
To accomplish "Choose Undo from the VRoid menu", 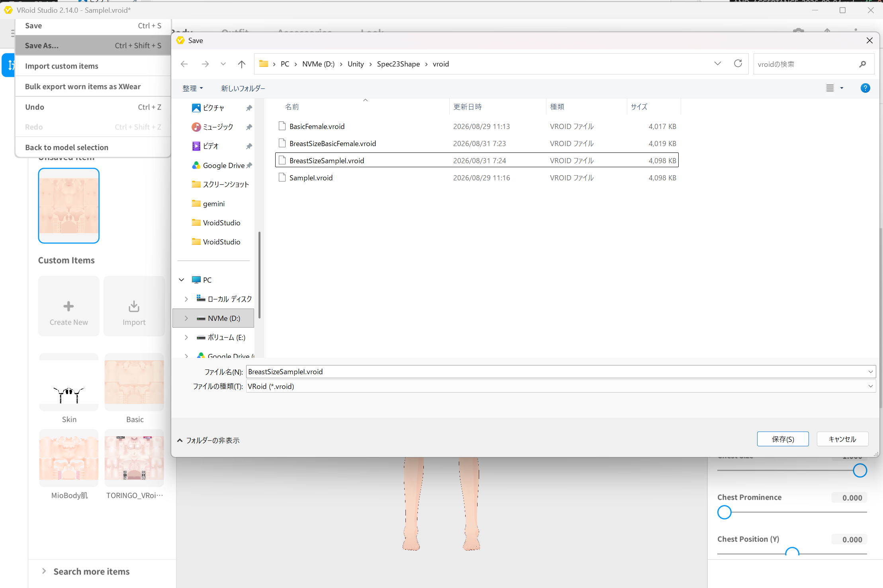I will point(93,107).
